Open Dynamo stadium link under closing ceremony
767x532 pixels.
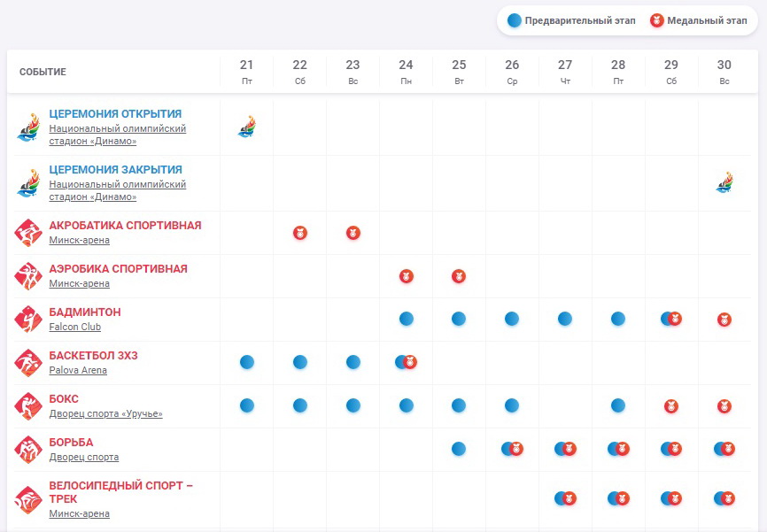click(118, 190)
